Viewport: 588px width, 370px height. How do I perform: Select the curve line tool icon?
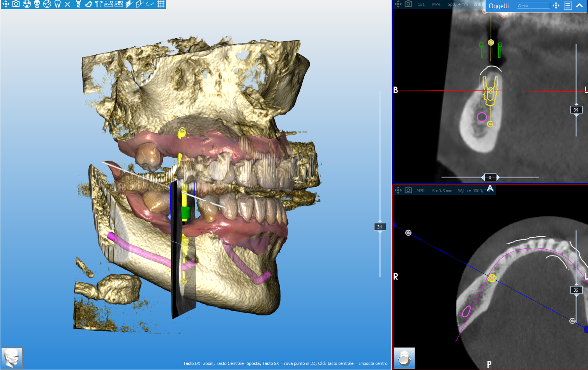click(150, 4)
